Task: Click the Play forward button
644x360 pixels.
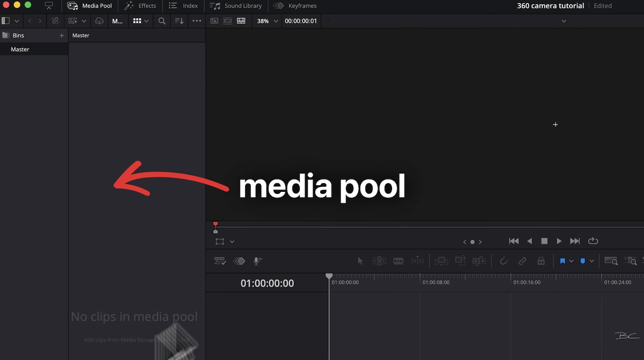Action: tap(559, 241)
